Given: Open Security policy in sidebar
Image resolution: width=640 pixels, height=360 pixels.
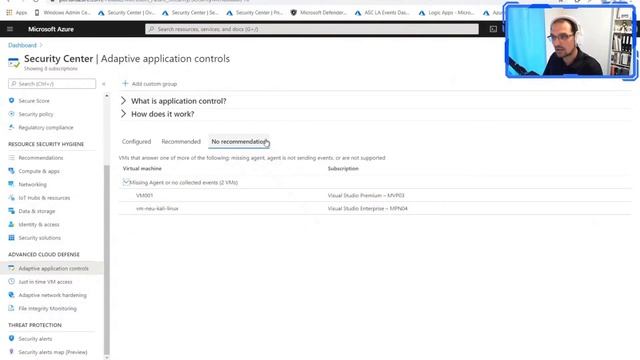Looking at the screenshot, I should coord(36,114).
